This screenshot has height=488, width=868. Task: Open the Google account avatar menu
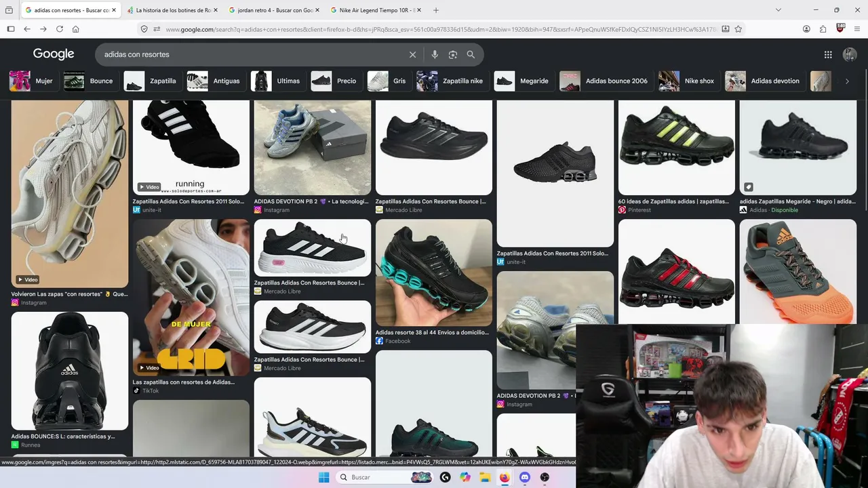850,54
